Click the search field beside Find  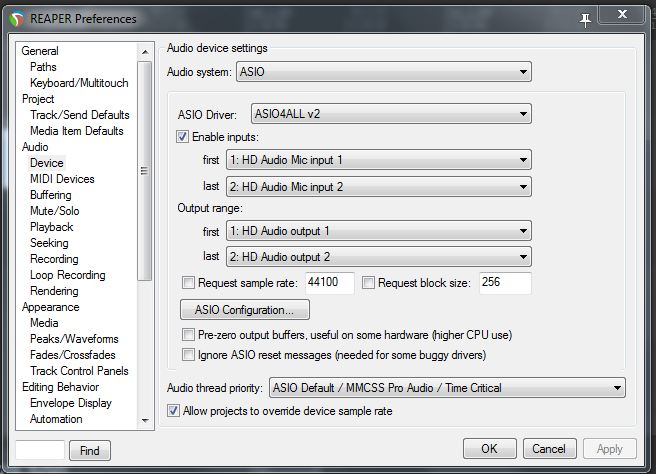[x=40, y=450]
